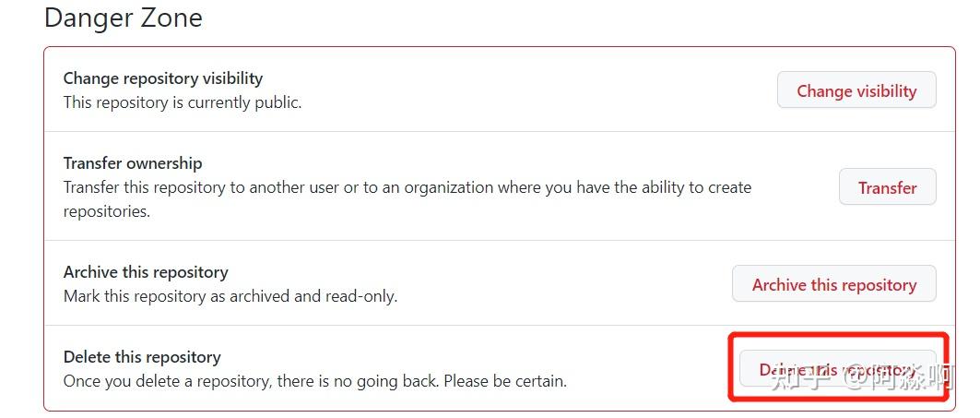Screen dimensions: 980x418
Task: Click the Archive this repository bold title
Action: [146, 272]
